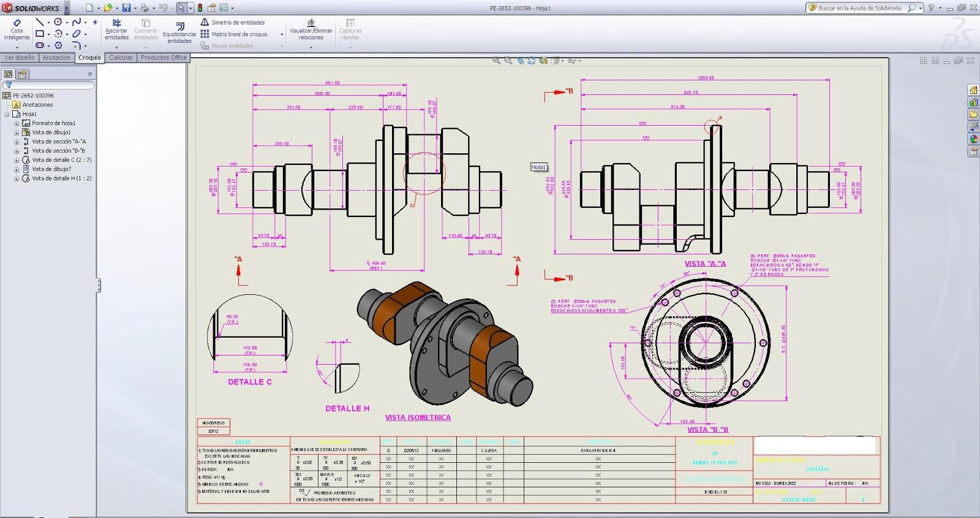The height and width of the screenshot is (518, 980).
Task: Expand the Vista de dibujo1 node
Action: pyautogui.click(x=17, y=132)
